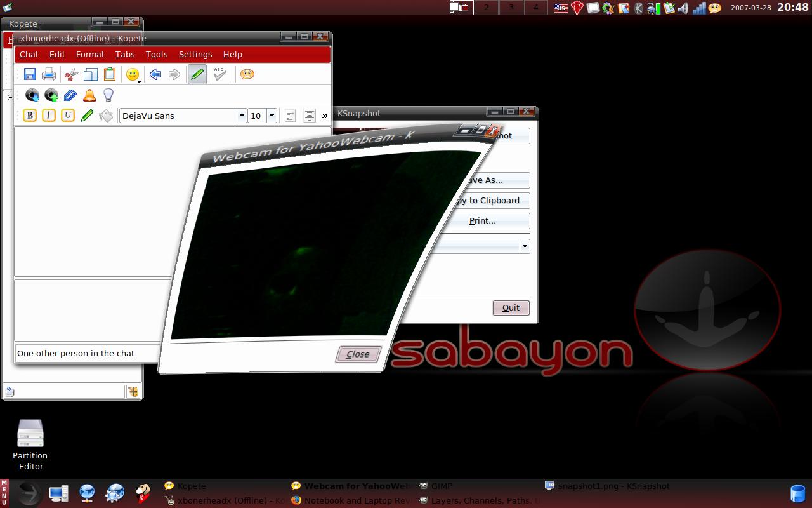The height and width of the screenshot is (508, 812).
Task: Click the Copy icon in chat toolbar
Action: click(x=90, y=74)
